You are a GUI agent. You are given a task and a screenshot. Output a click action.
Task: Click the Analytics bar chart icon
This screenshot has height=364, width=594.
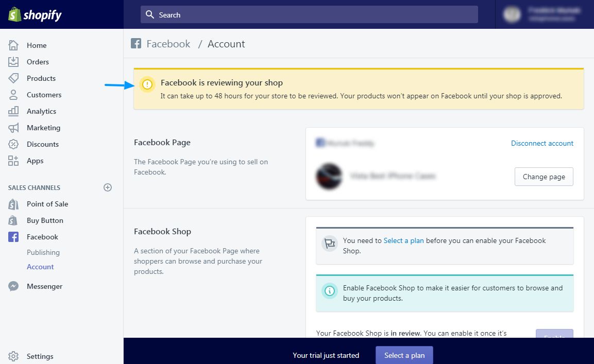[13, 111]
